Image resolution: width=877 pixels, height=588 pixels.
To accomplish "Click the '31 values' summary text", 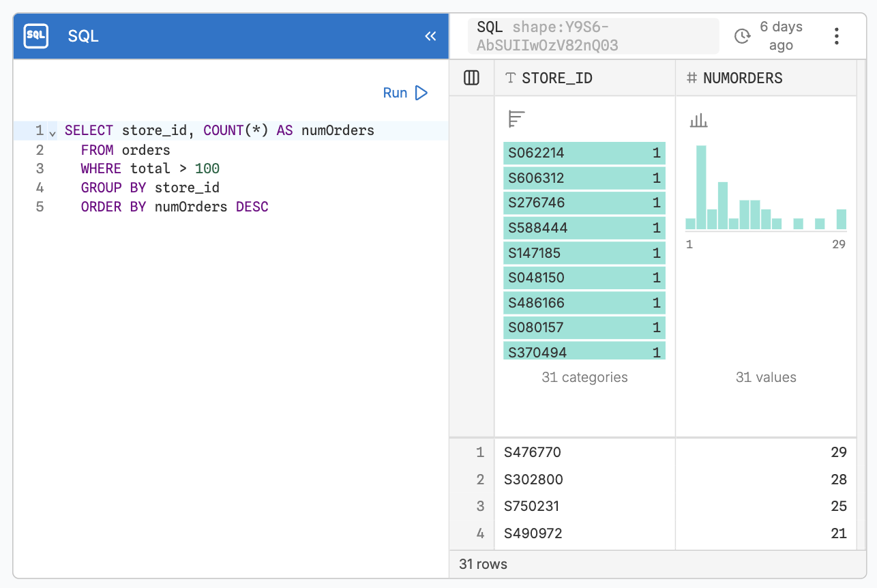I will pos(766,377).
